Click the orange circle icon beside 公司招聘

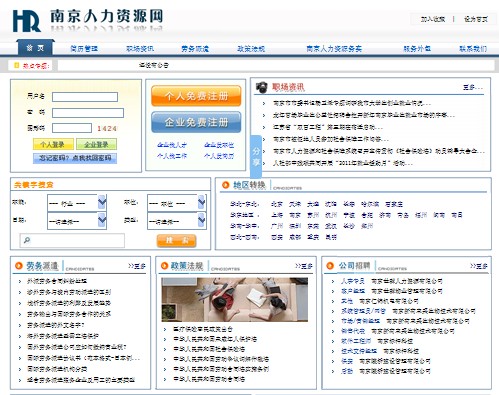point(330,266)
